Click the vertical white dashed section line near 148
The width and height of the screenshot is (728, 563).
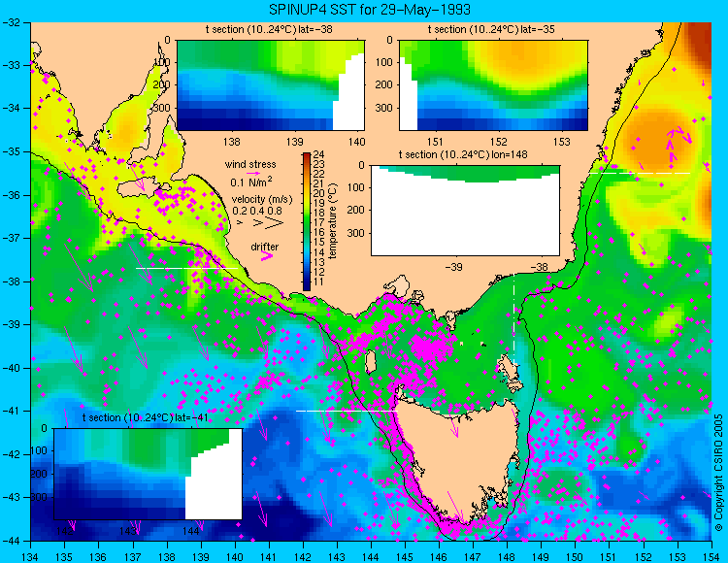coord(513,319)
